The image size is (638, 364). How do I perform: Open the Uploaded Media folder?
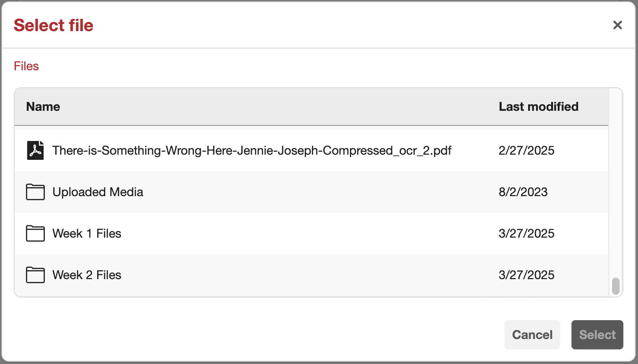click(x=98, y=192)
